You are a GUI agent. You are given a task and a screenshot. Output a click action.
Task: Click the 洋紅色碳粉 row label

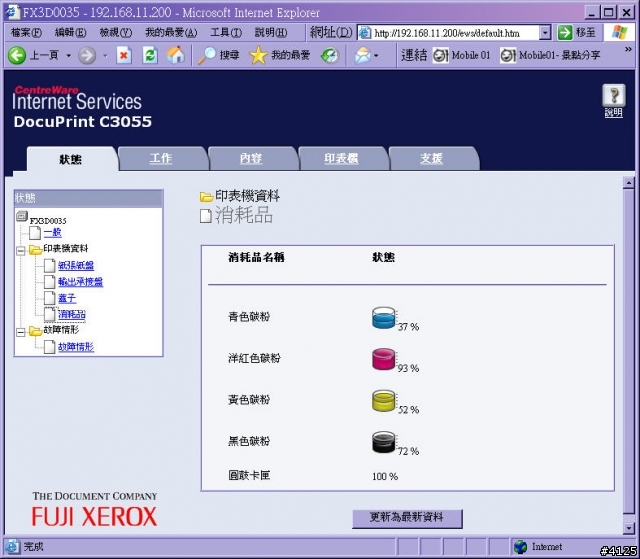coord(254,358)
